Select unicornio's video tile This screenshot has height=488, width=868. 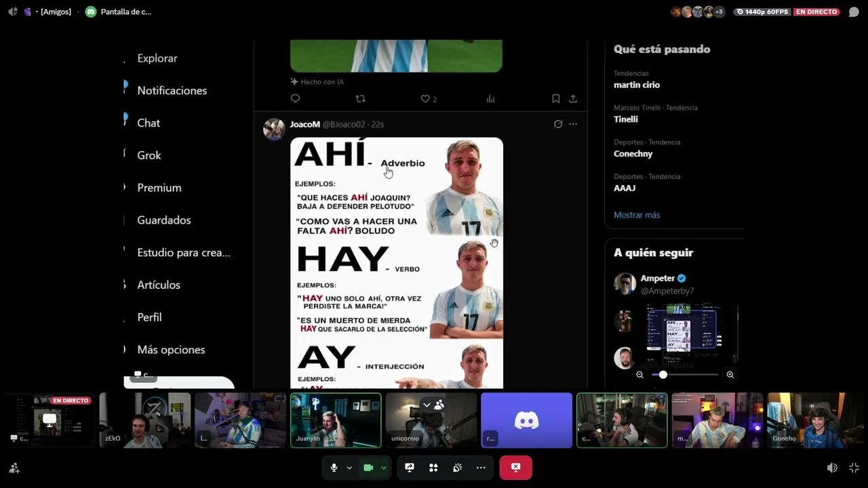(431, 420)
